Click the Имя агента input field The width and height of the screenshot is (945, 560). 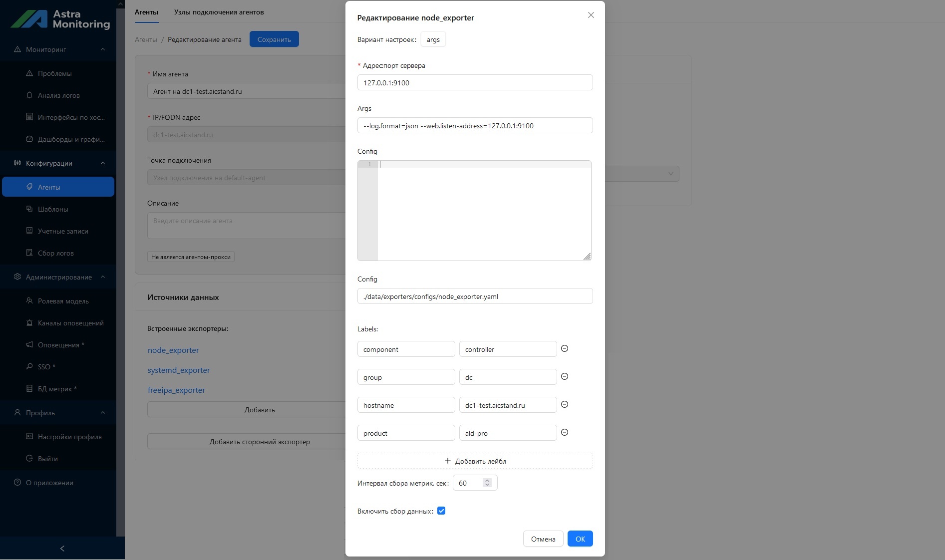pos(246,91)
